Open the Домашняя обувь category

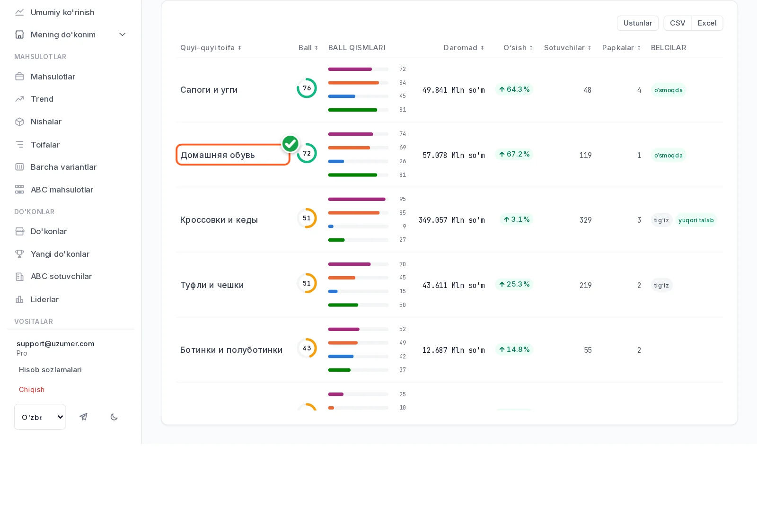[218, 155]
